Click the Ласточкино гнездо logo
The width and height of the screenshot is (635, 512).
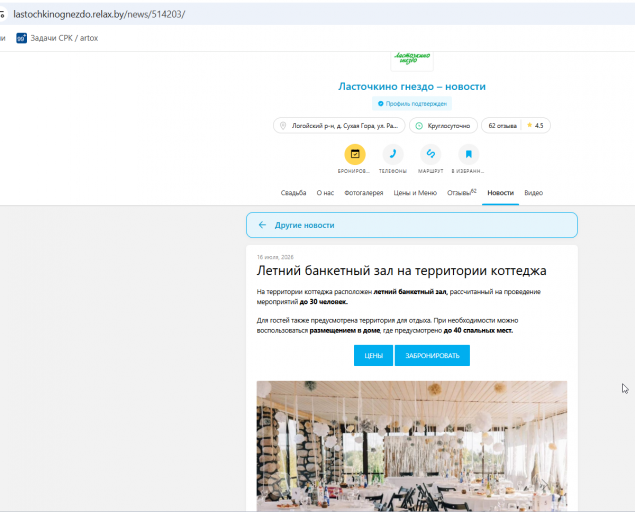tap(412, 59)
